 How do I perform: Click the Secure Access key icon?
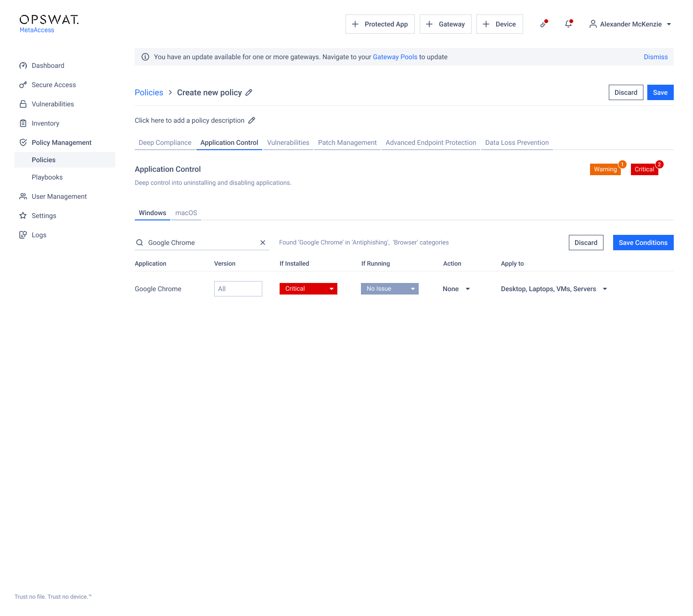tap(23, 85)
